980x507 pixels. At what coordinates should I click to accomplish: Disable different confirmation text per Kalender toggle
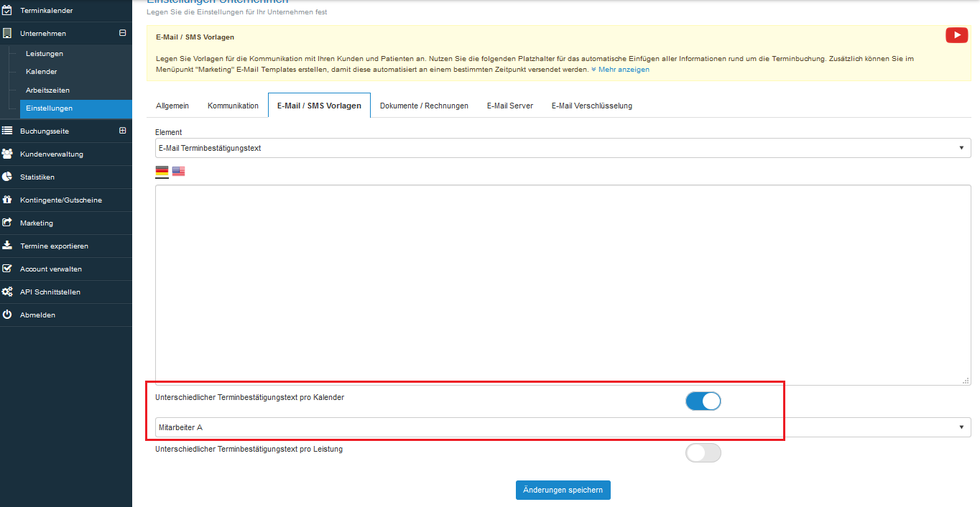pyautogui.click(x=703, y=401)
